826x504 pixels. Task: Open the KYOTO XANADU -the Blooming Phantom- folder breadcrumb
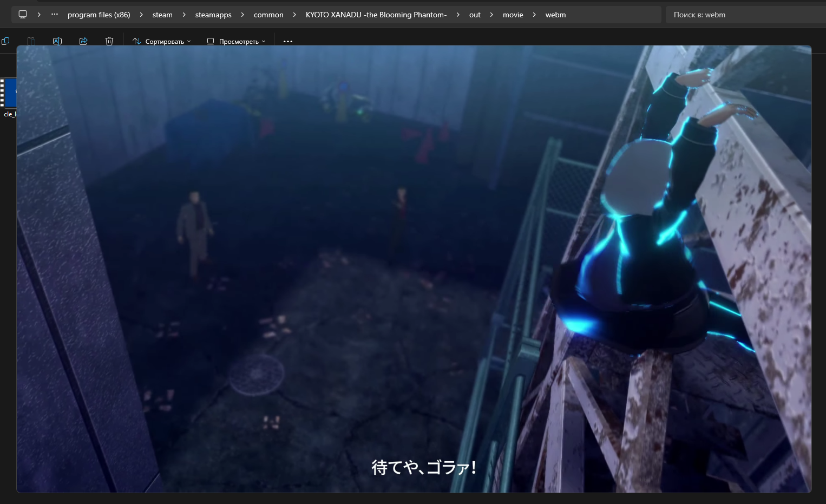pos(376,15)
